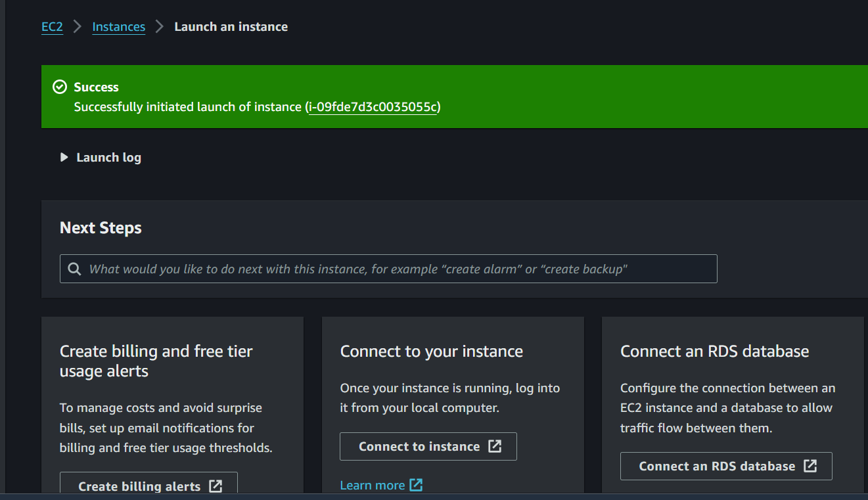Click the Connect an RDS database button
Viewport: 868px width, 500px height.
726,466
